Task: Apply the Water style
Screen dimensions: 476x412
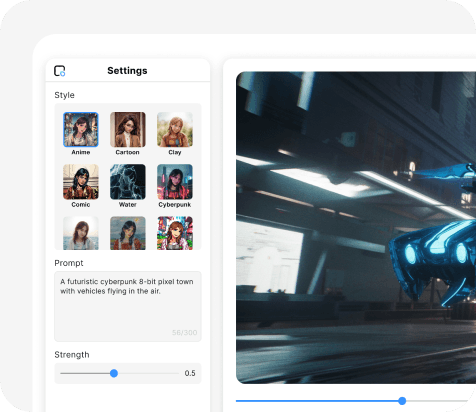Action: click(x=128, y=182)
